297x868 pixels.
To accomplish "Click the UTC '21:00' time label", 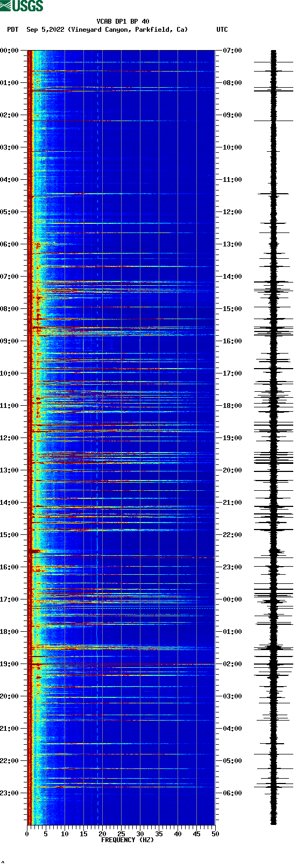I will (x=232, y=503).
